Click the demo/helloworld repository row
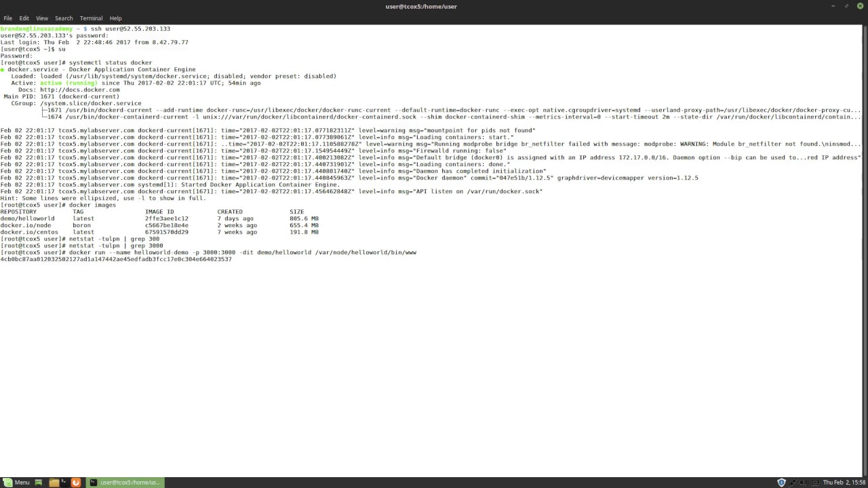Screen dimensions: 868x488 pos(159,218)
